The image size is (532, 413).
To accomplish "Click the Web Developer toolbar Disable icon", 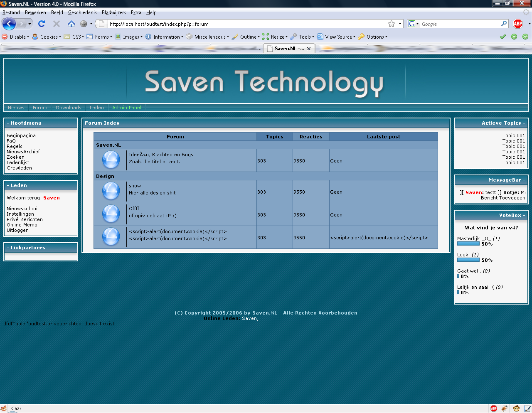I will tap(5, 37).
